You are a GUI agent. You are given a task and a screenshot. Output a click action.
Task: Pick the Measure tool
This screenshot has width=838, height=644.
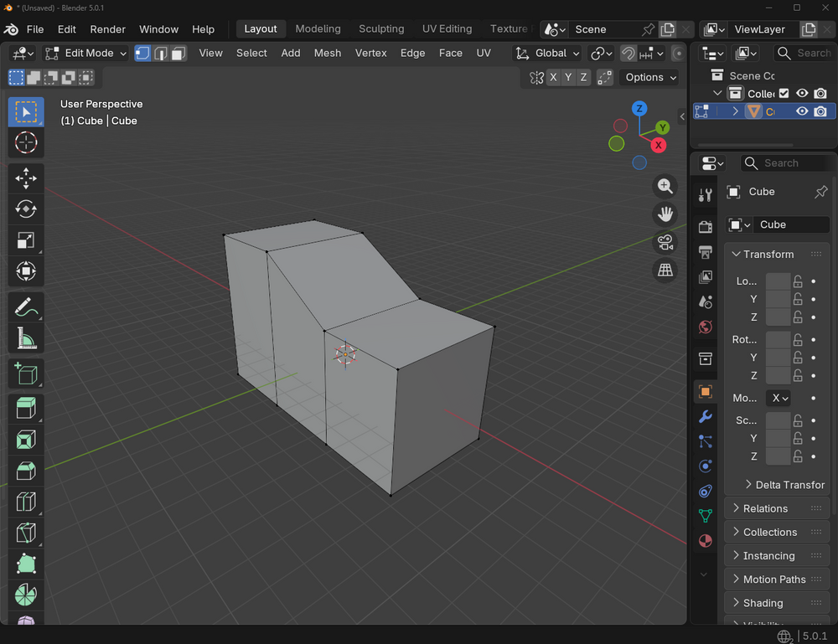(x=26, y=338)
